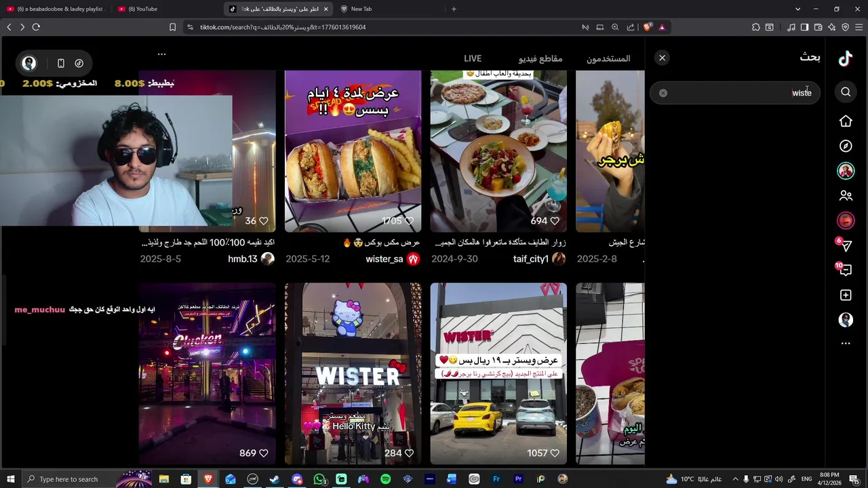This screenshot has width=868, height=488.
Task: Open the taif_city1 profile link
Action: [530, 259]
